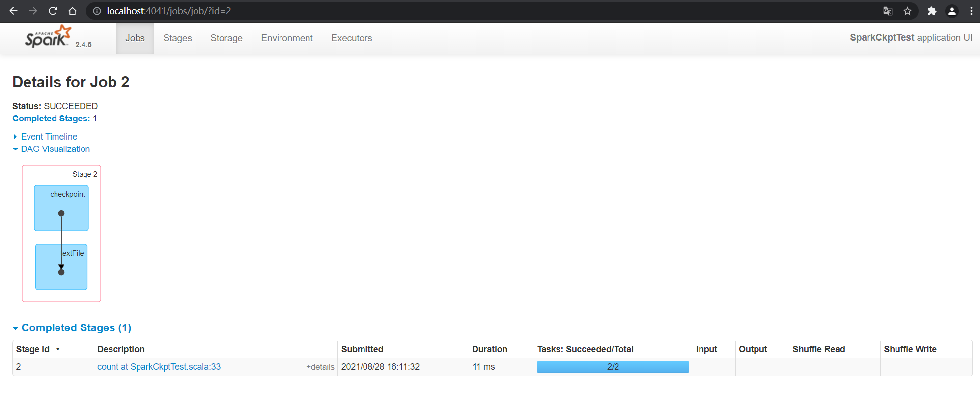Open the browser profile avatar
Image resolution: width=980 pixels, height=416 pixels.
coord(952,11)
